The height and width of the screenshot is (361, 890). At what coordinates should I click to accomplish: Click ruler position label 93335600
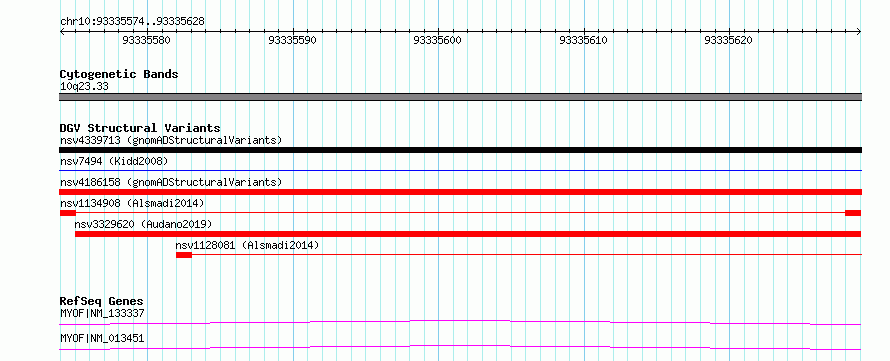click(x=438, y=40)
